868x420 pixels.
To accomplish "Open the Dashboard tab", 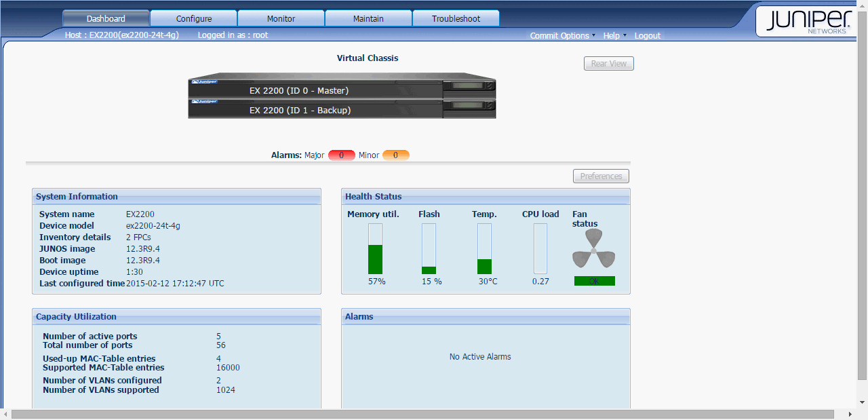I will click(106, 18).
